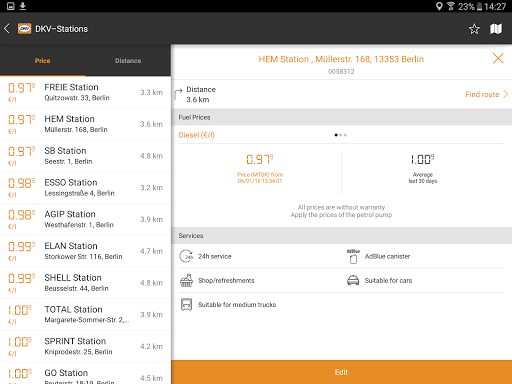512x384 pixels.
Task: Open the image notification icon
Action: click(x=10, y=6)
